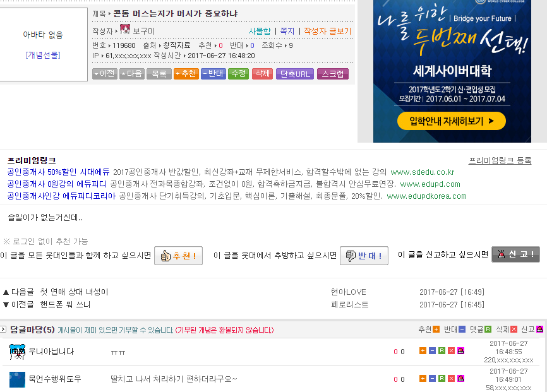Click the orange +추천 button in post header
The width and height of the screenshot is (547, 392).
(186, 74)
